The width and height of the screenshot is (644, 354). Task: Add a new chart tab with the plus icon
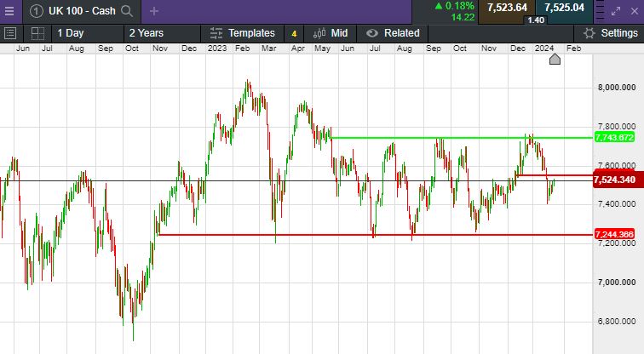(154, 11)
